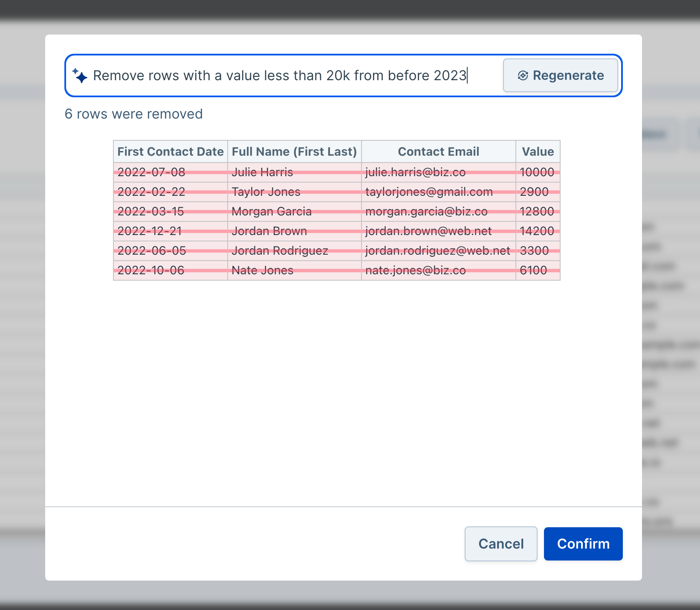
Task: Click the nate.jones@biz.co email cell
Action: [439, 270]
